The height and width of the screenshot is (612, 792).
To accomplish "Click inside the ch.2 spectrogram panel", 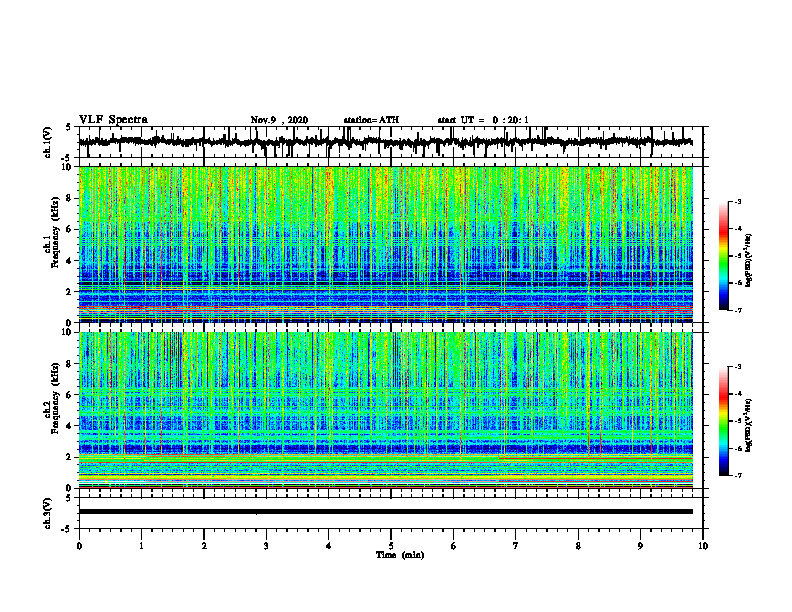I will (x=386, y=410).
